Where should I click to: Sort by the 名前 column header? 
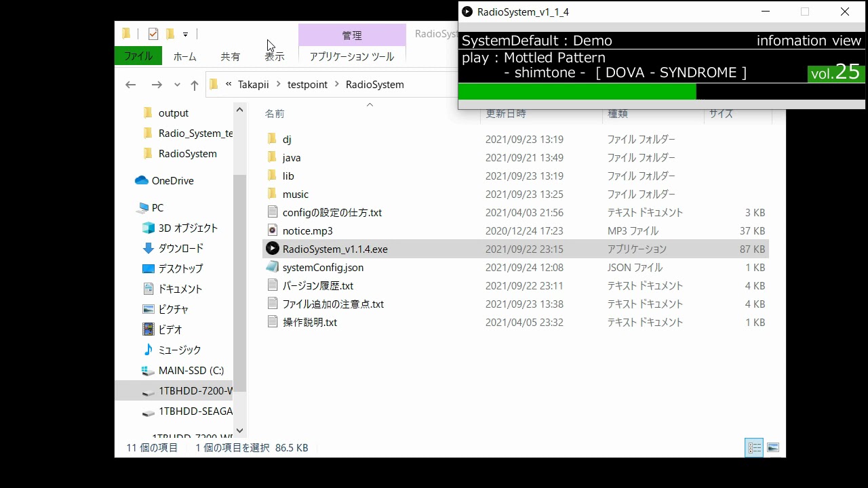pyautogui.click(x=275, y=113)
